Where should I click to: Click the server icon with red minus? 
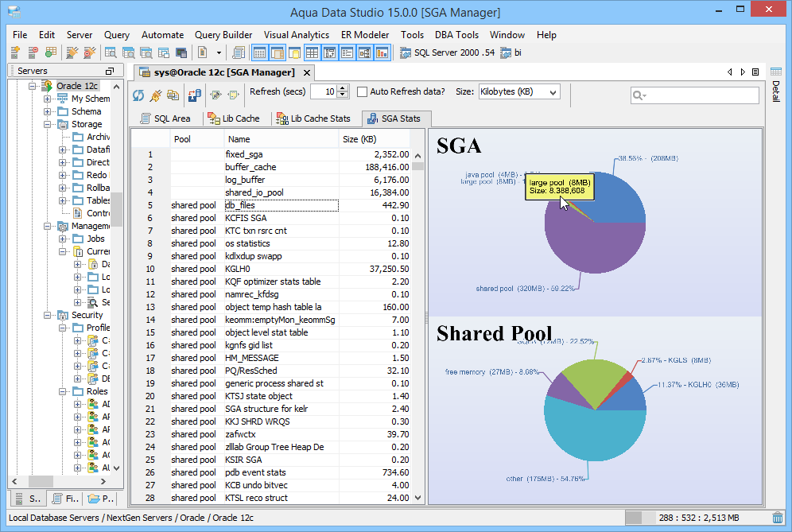coord(33,52)
